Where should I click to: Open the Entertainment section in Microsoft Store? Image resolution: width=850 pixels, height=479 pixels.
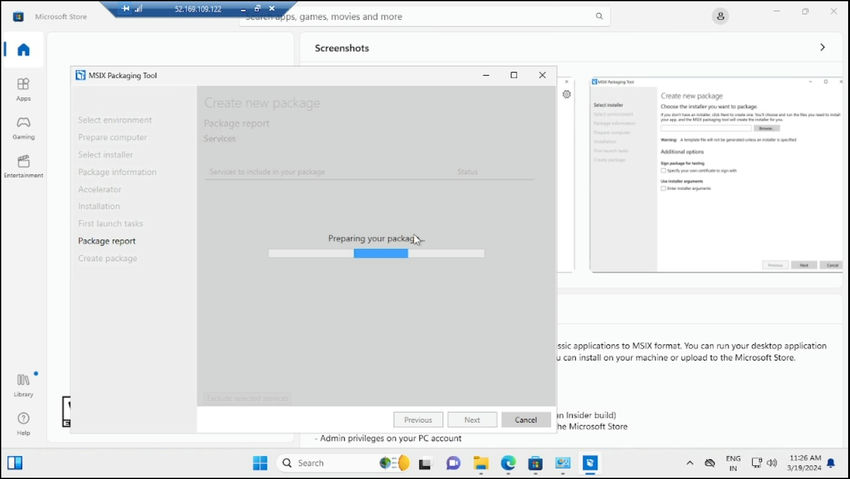(23, 166)
